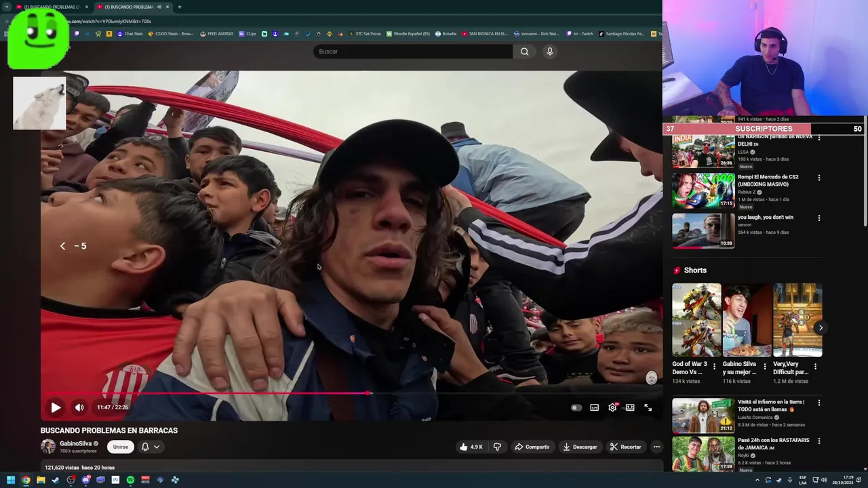Open the FEED ALERTAS bookmark
The height and width of the screenshot is (488, 868).
coord(216,33)
